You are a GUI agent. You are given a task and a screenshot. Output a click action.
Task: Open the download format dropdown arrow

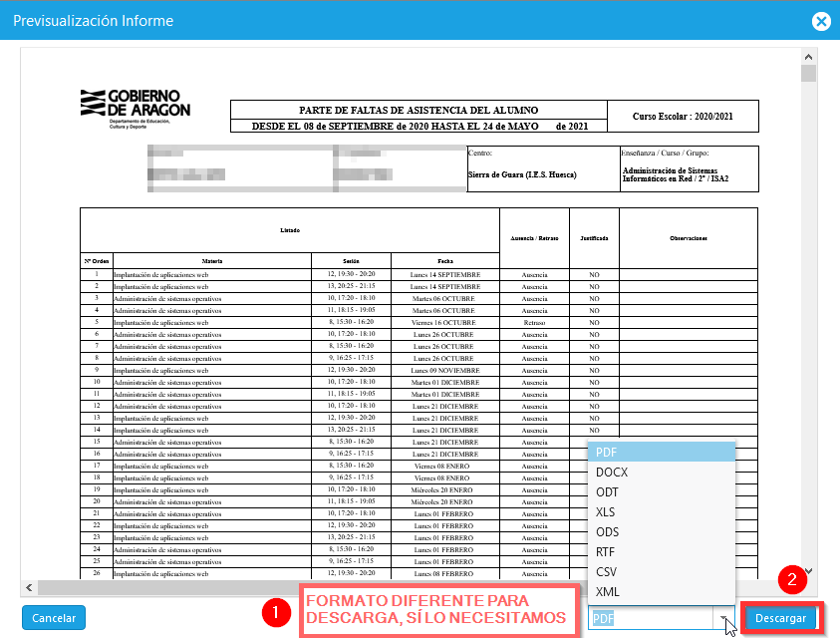click(x=723, y=618)
